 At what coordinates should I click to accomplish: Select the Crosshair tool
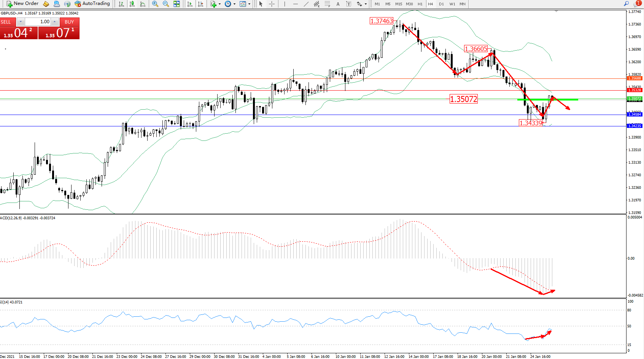point(272,4)
